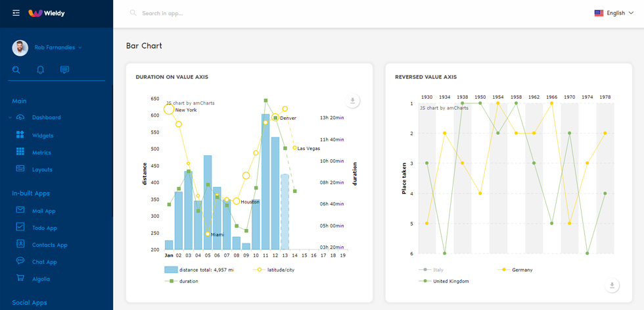Download the duration chart via export icon
This screenshot has height=310, width=644.
(x=352, y=100)
